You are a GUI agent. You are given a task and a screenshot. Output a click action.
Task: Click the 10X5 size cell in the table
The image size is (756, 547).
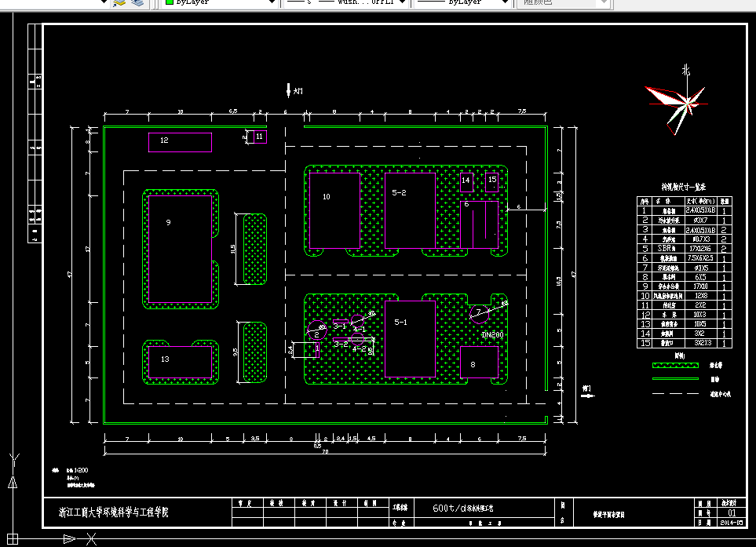tap(701, 324)
